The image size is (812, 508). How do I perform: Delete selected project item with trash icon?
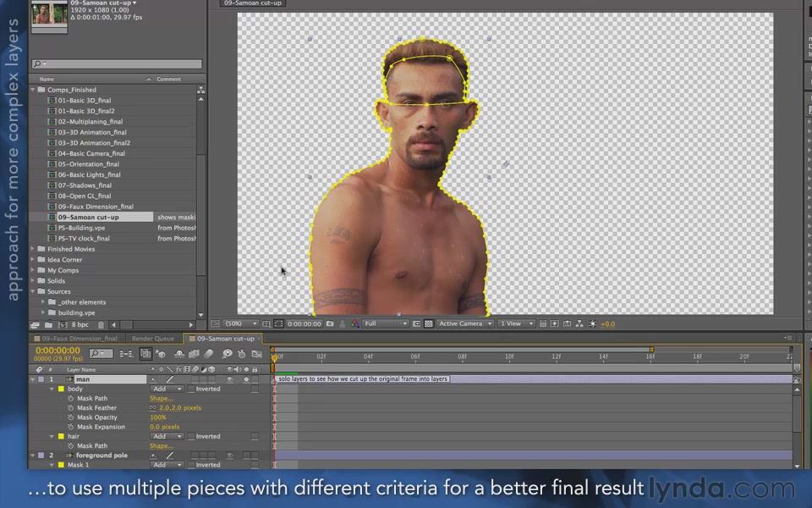coord(101,325)
